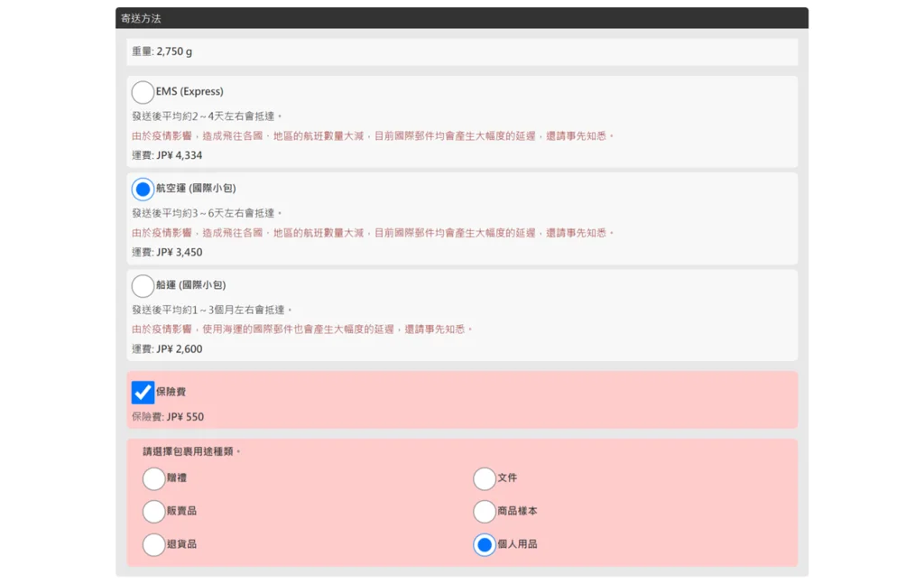Click the text 發送後平均約2～4天左右會抵達

pyautogui.click(x=207, y=116)
